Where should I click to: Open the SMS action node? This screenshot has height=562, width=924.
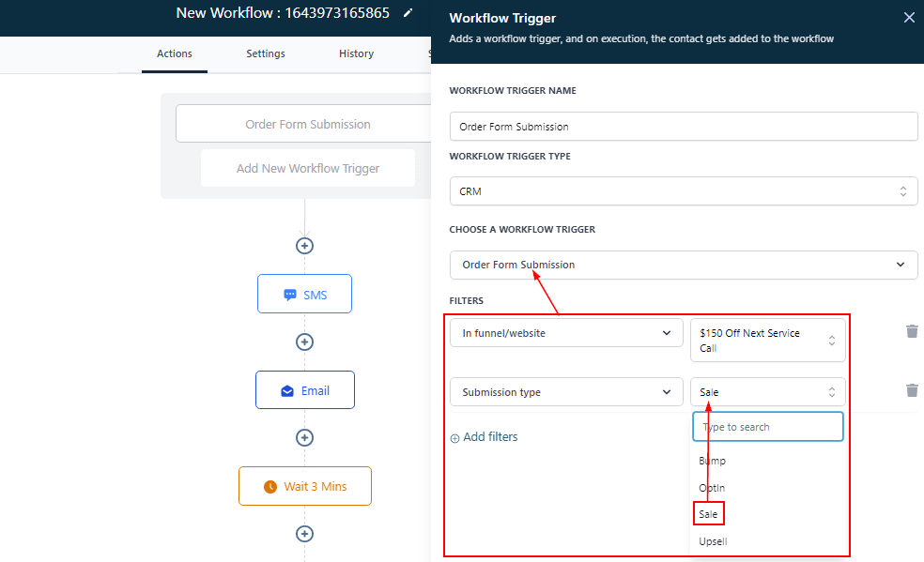coord(304,294)
